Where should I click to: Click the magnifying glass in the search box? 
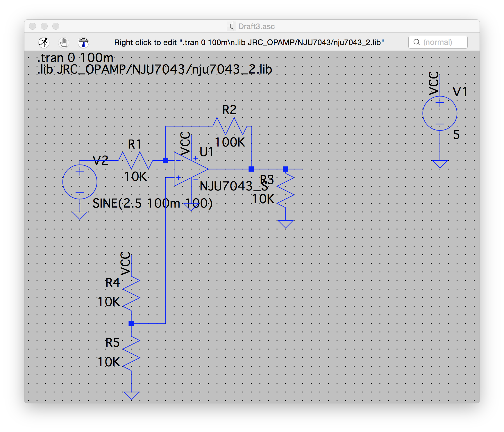[417, 42]
